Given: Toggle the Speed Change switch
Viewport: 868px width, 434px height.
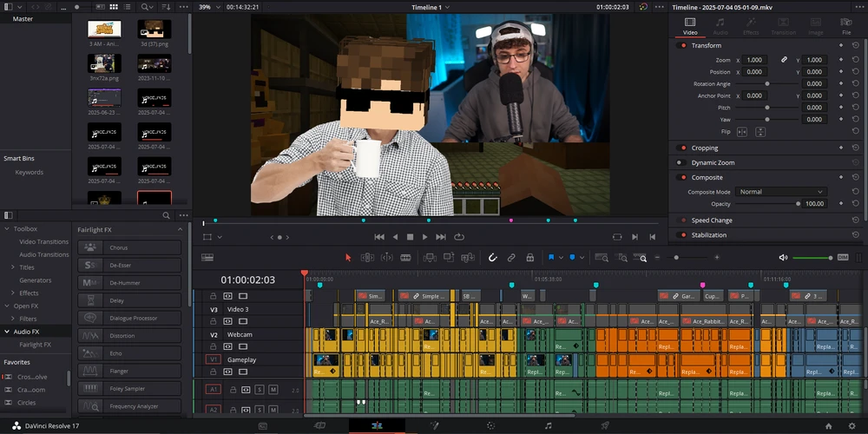Looking at the screenshot, I should pyautogui.click(x=681, y=220).
